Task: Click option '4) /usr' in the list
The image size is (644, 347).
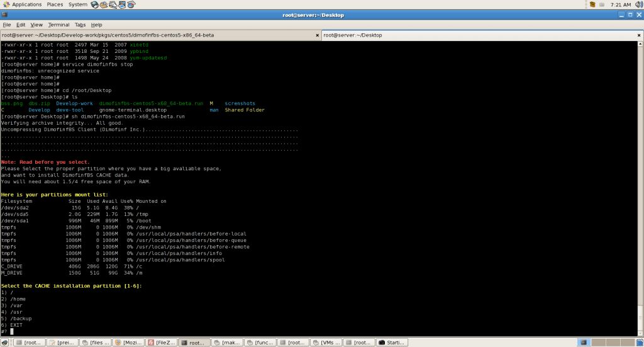Action: pyautogui.click(x=11, y=312)
